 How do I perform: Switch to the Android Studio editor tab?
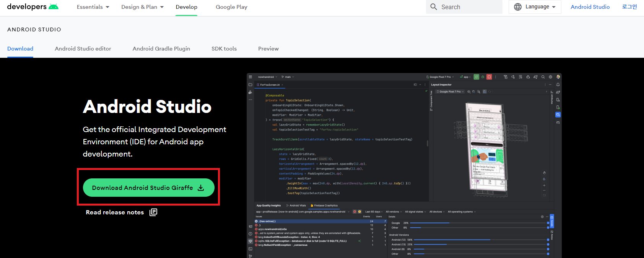point(83,49)
